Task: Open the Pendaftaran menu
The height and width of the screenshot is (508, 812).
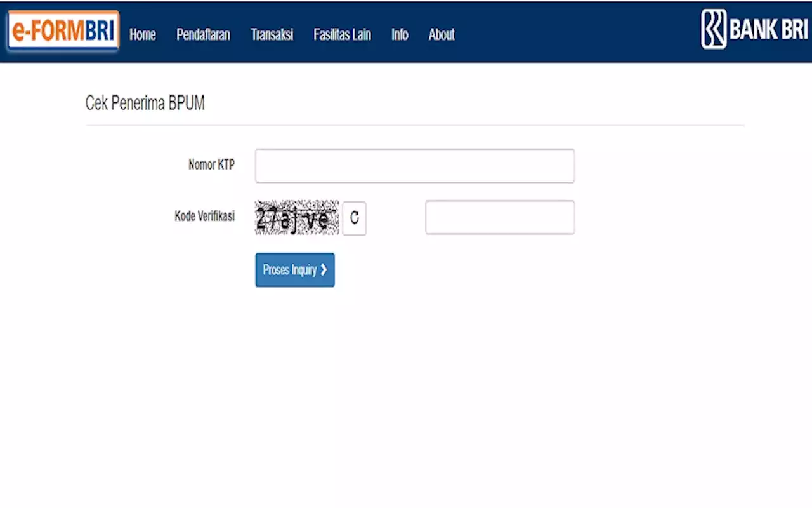Action: point(203,35)
